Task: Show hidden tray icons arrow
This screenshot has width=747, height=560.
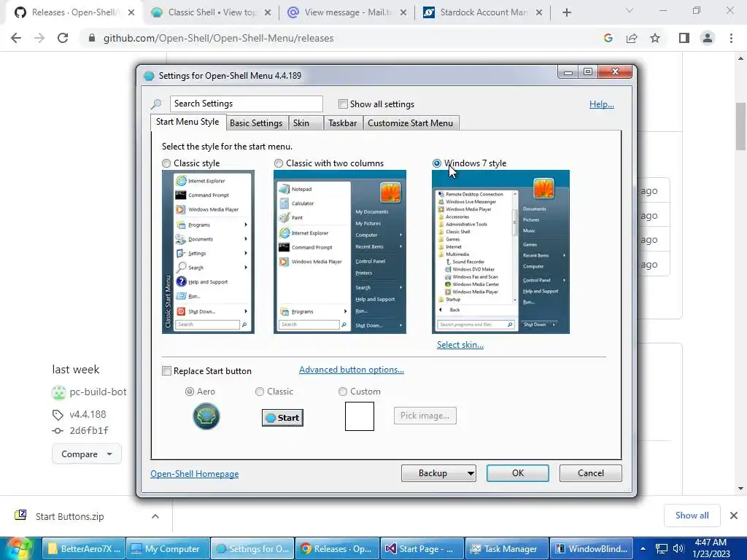Action: 643,548
